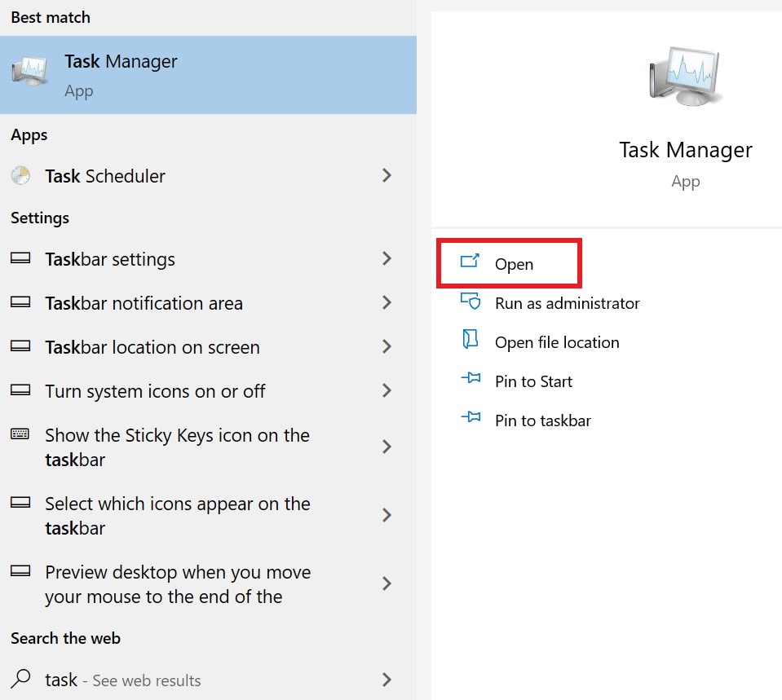Expand the Taskbar notification area chevron
Image resolution: width=782 pixels, height=700 pixels.
387,302
